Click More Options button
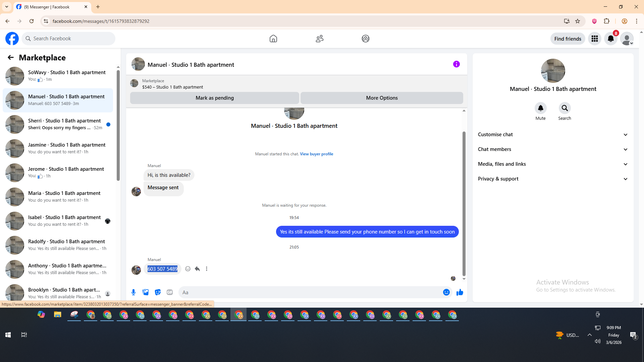The image size is (644, 362). click(382, 98)
